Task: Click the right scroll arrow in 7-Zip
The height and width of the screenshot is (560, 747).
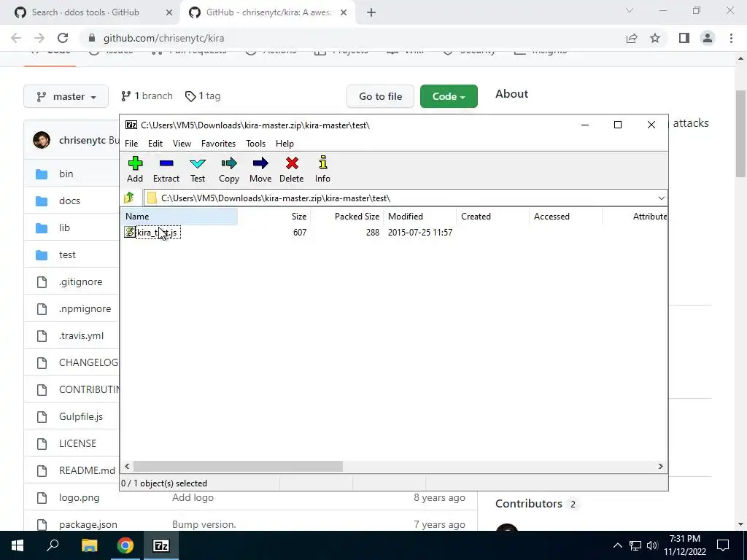Action: (660, 466)
